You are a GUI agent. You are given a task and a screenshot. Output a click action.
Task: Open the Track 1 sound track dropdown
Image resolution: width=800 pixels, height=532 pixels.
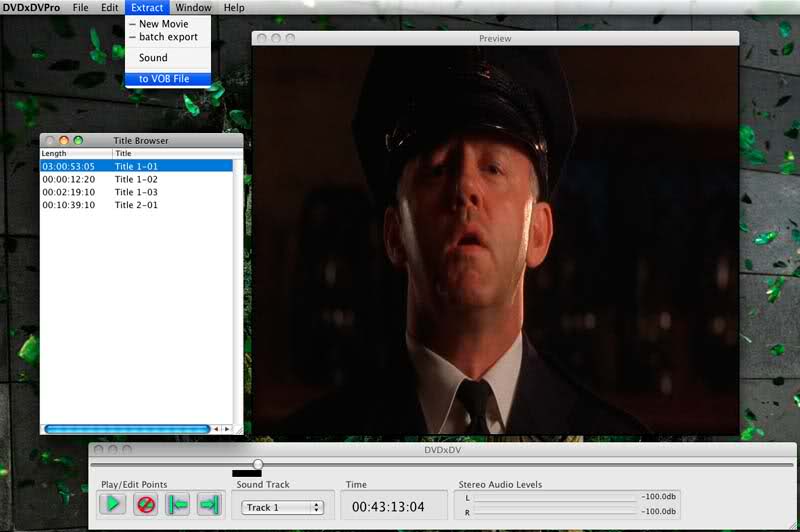tap(282, 508)
